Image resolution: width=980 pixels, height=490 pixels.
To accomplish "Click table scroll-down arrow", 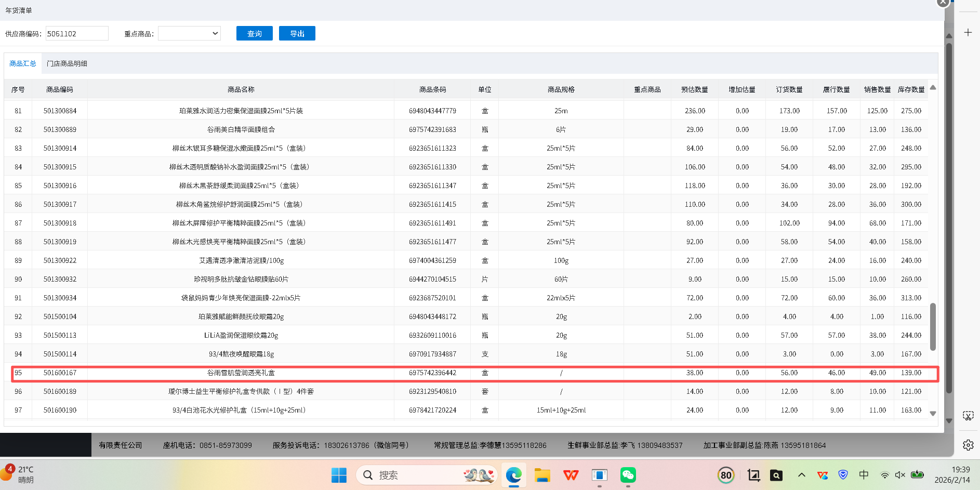I will point(933,414).
